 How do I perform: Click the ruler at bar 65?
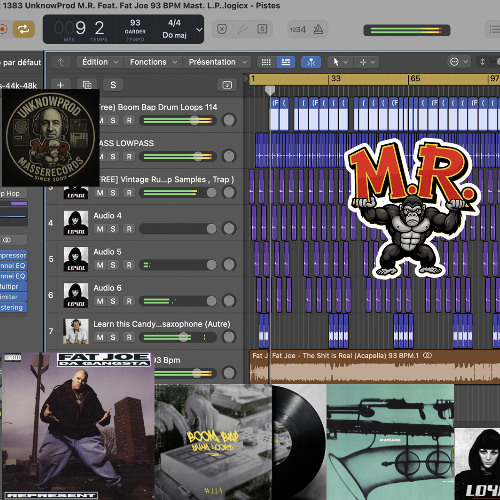tap(415, 79)
